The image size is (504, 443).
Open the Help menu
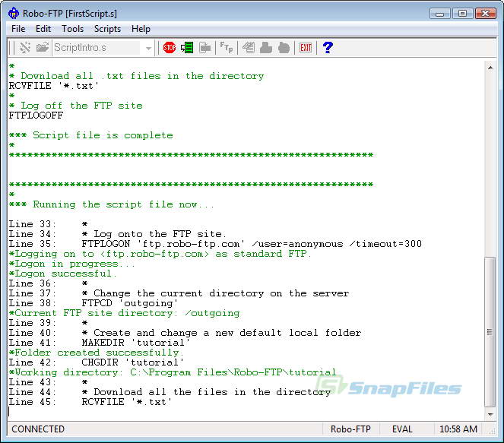click(x=141, y=29)
